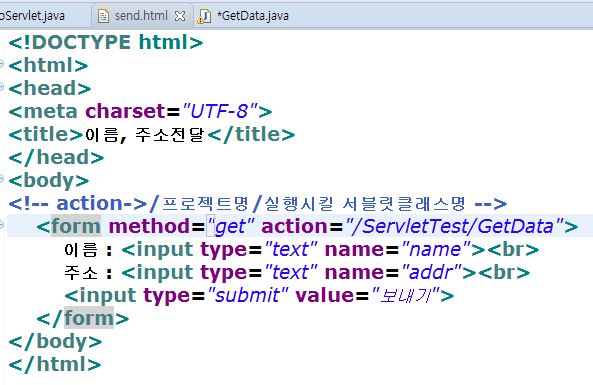Click the highlighted closing </form> tag
Image resolution: width=593 pixels, height=385 pixels.
83,318
